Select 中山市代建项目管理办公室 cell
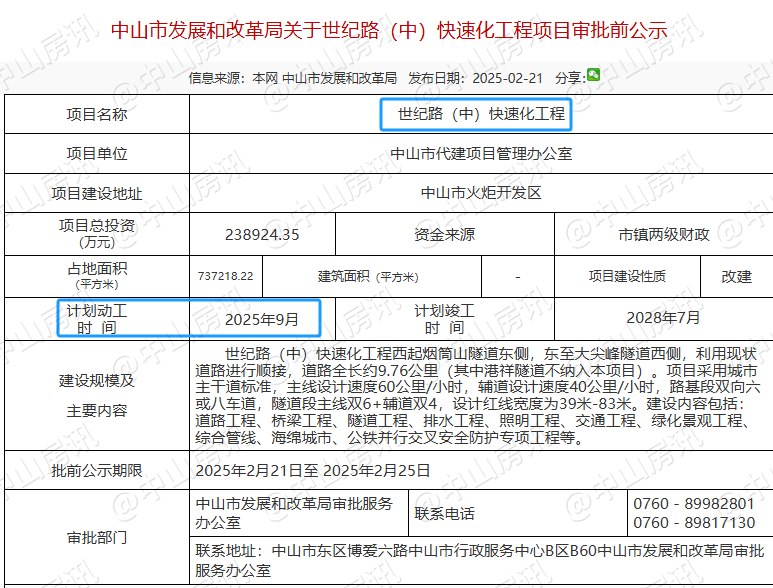This screenshot has height=588, width=773. pos(481,154)
